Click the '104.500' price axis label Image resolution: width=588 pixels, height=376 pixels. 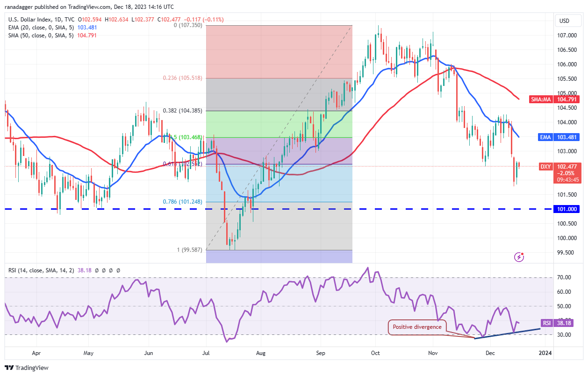(x=568, y=108)
